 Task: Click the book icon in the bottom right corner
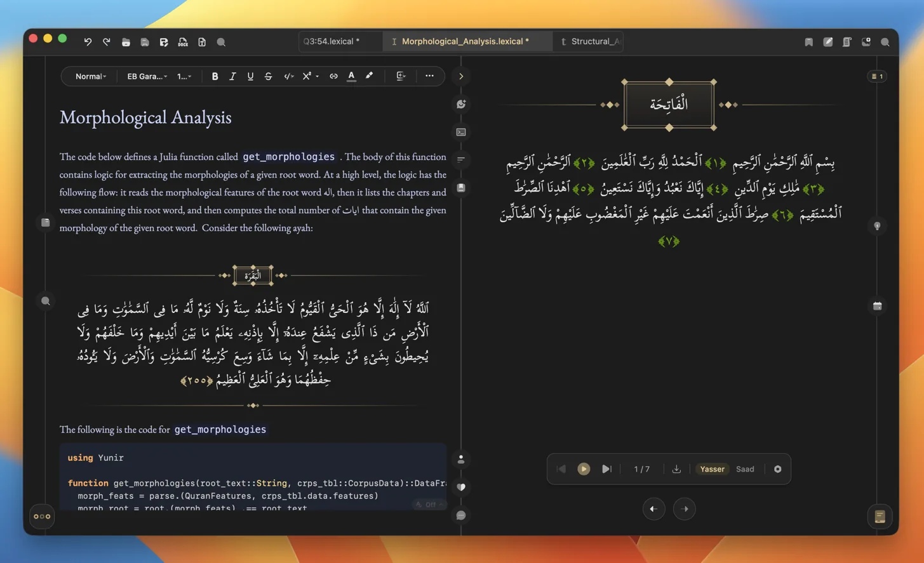click(x=880, y=517)
